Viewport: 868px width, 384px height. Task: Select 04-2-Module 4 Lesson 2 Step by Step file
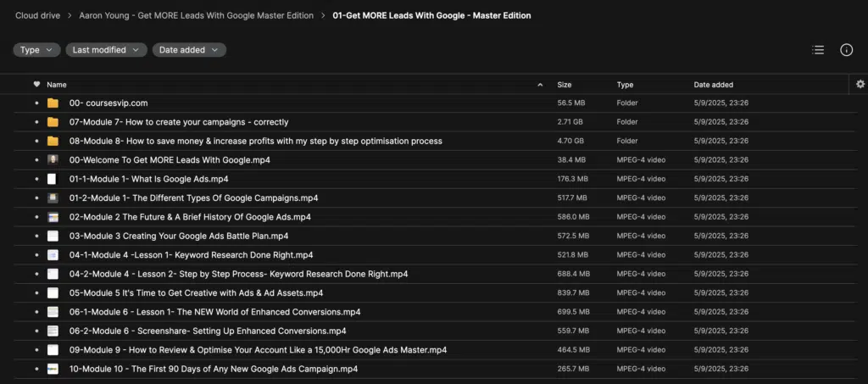click(238, 274)
